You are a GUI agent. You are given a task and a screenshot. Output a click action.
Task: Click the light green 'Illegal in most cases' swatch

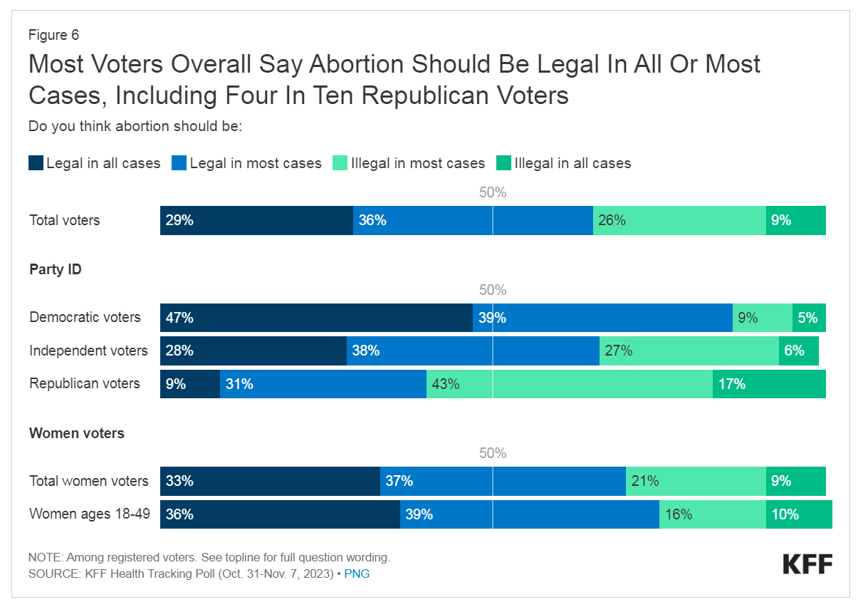pyautogui.click(x=340, y=163)
